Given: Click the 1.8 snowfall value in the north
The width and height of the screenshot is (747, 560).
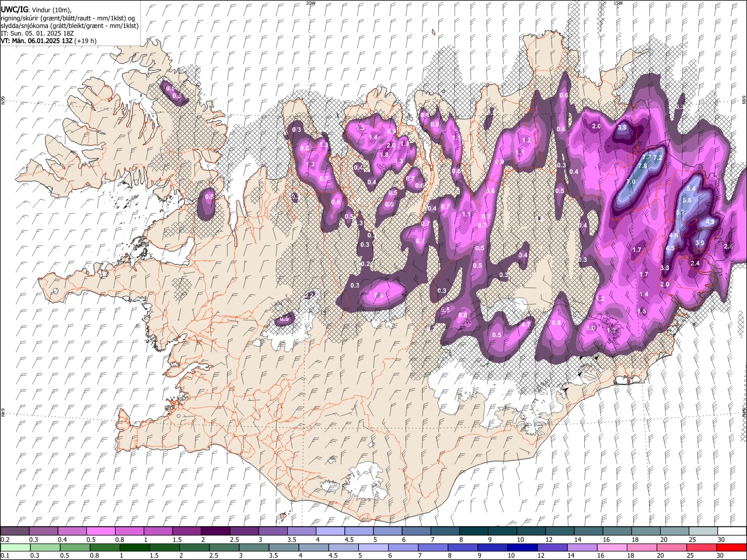Looking at the screenshot, I should click(384, 155).
